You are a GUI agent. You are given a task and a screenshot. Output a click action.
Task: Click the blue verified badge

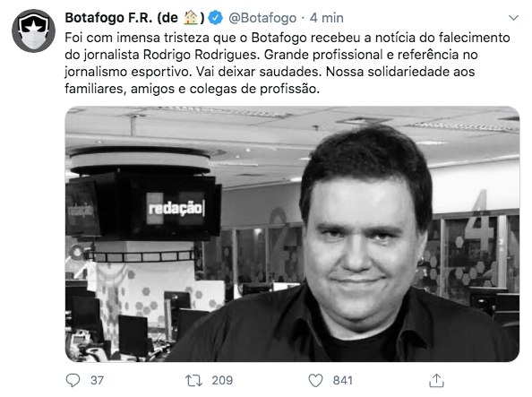[x=215, y=18]
